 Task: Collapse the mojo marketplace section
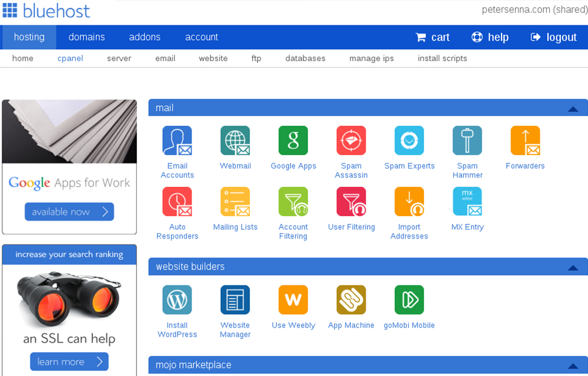[573, 366]
